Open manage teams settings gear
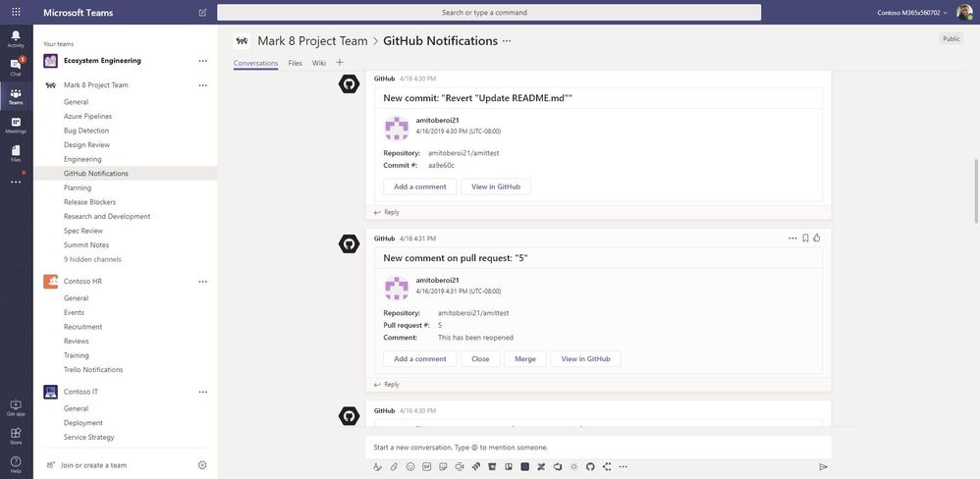This screenshot has height=479, width=980. click(x=202, y=465)
